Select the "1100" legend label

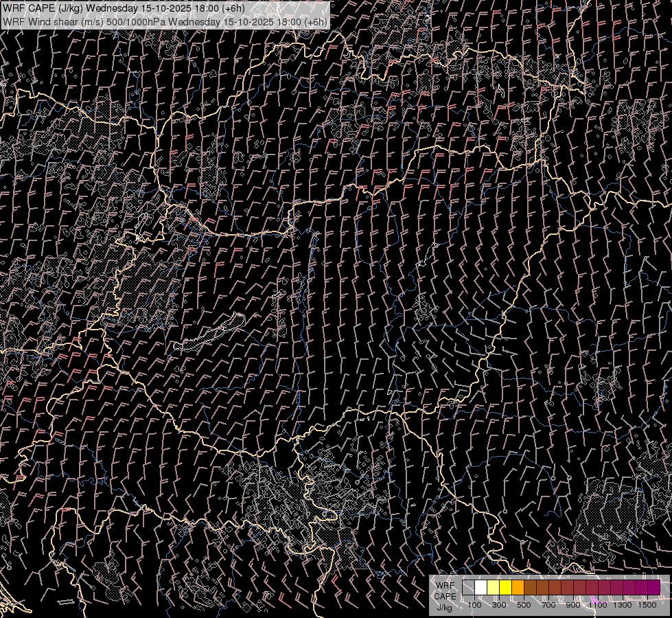598,605
